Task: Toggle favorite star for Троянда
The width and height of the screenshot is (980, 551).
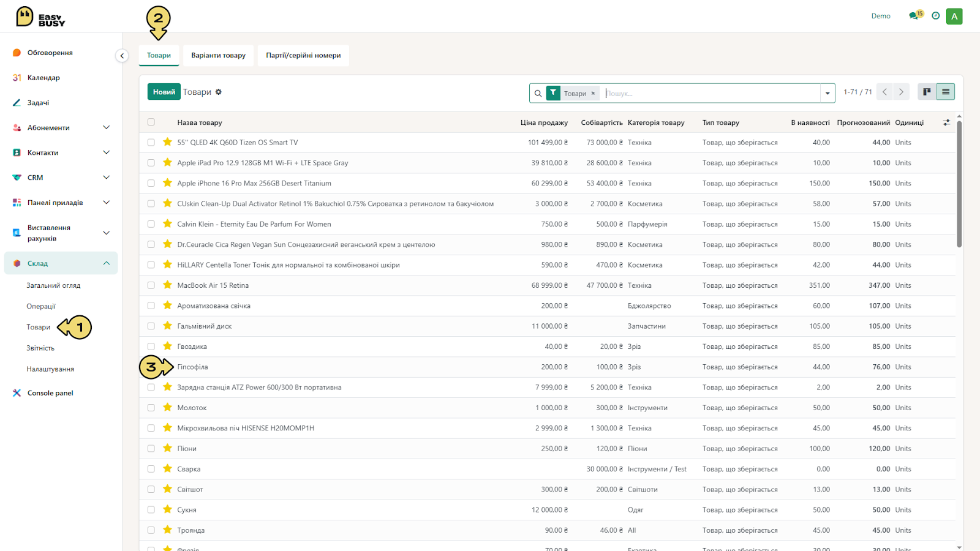Action: click(x=167, y=530)
